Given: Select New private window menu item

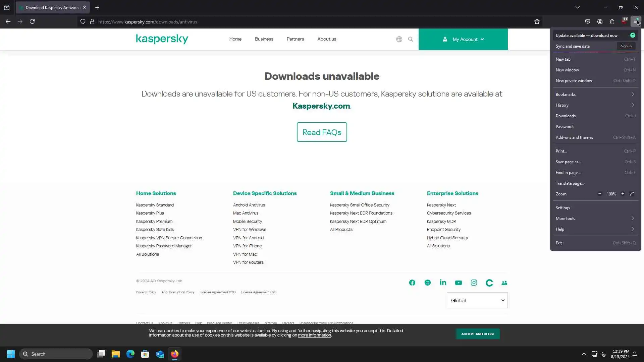Looking at the screenshot, I should pos(574,81).
